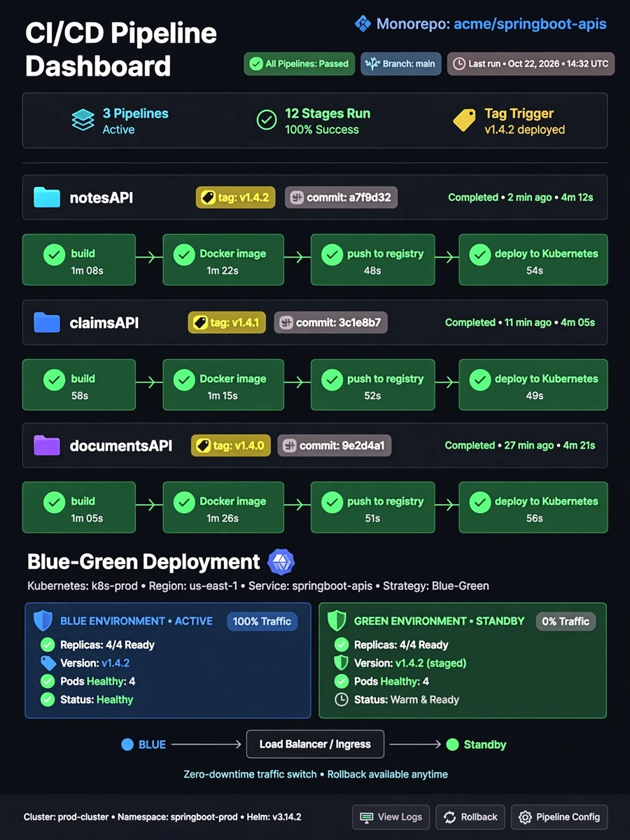The image size is (630, 840).
Task: Click the blue dot next to BLUE label
Action: 127,745
